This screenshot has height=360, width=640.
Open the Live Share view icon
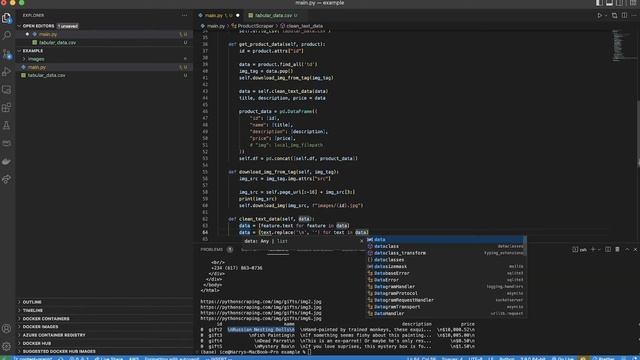click(x=7, y=179)
